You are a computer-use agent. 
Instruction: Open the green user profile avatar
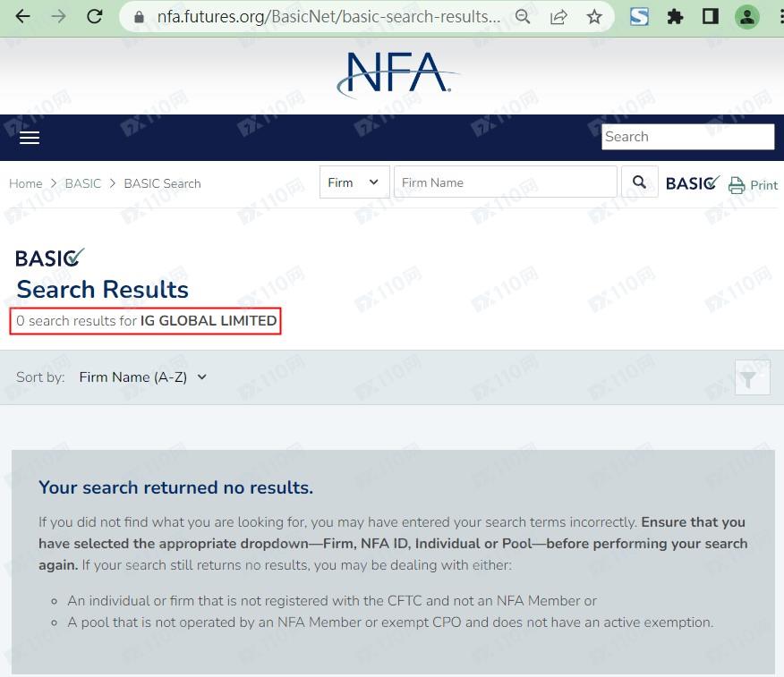click(747, 16)
